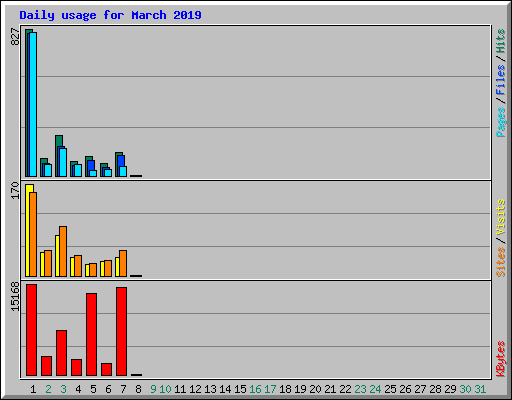Click the cyan pages bar for day 6
Viewport: 512px width, 400px height.
[108, 173]
